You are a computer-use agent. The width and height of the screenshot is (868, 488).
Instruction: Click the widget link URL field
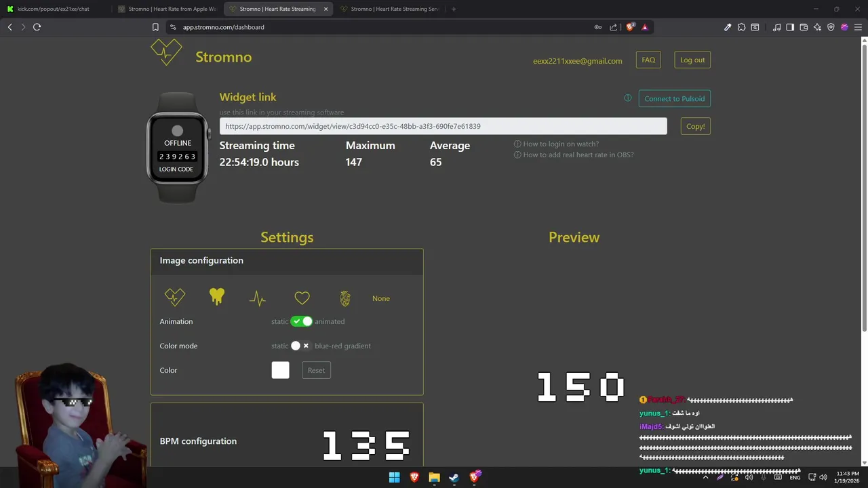443,126
